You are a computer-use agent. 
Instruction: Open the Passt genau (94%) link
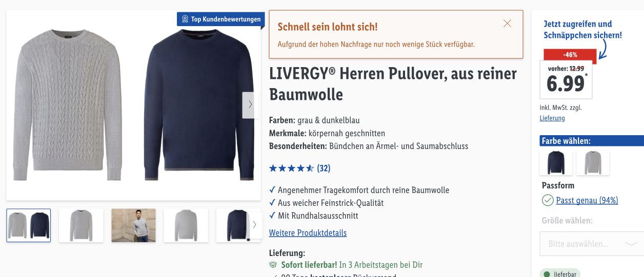[x=587, y=200]
